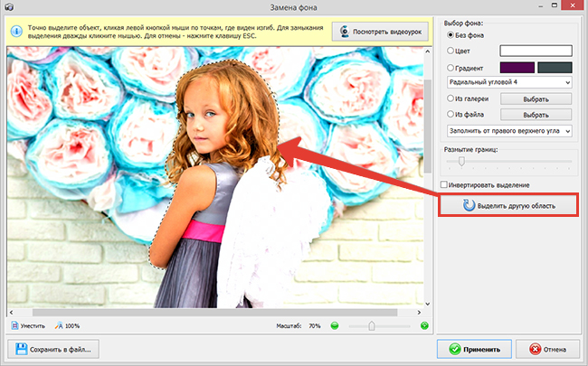The width and height of the screenshot is (588, 366).
Task: Click the Выбор фона group label
Action: pos(463,23)
